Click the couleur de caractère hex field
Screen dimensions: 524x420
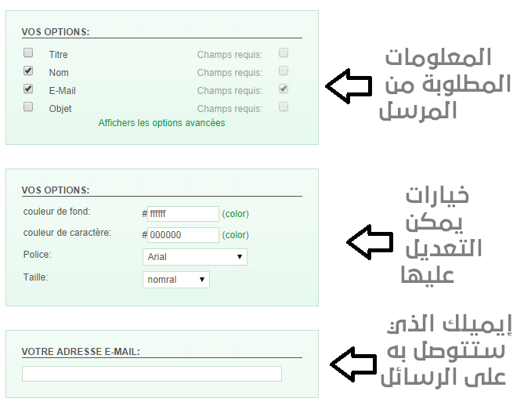point(183,235)
